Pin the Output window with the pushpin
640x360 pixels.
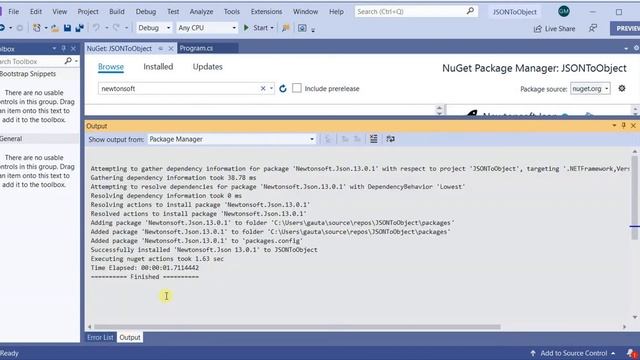pyautogui.click(x=623, y=126)
